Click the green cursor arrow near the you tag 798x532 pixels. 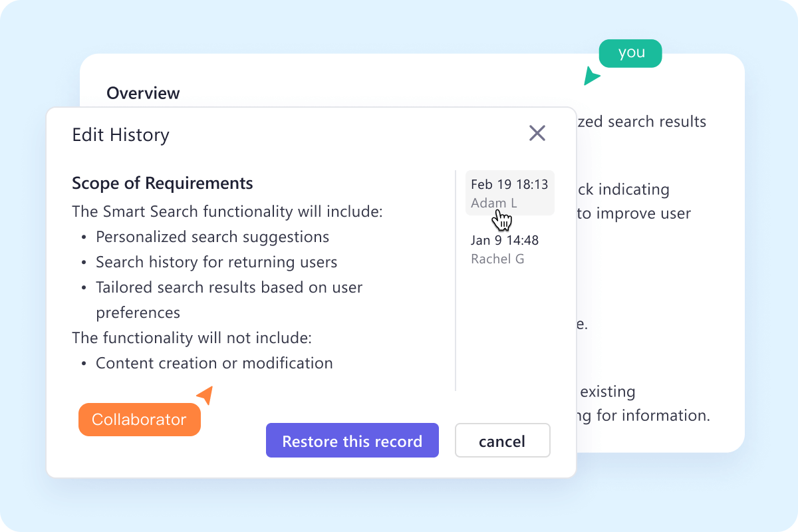click(592, 76)
